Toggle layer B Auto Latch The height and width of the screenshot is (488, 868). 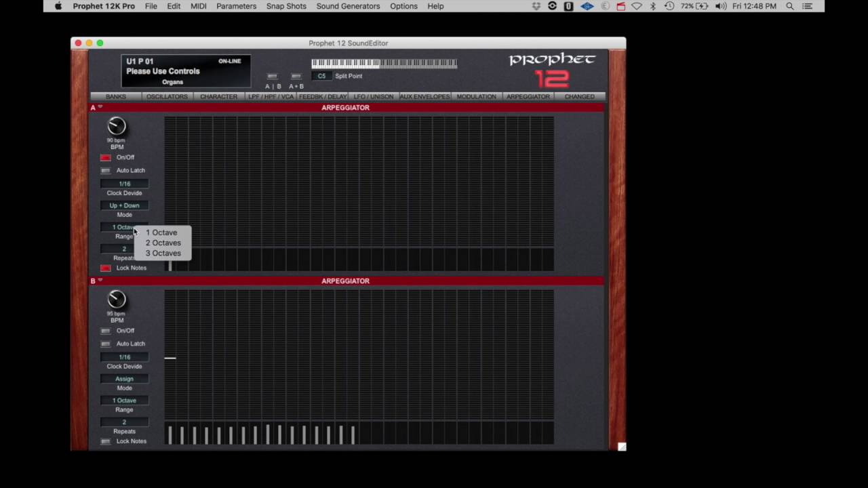(x=105, y=344)
